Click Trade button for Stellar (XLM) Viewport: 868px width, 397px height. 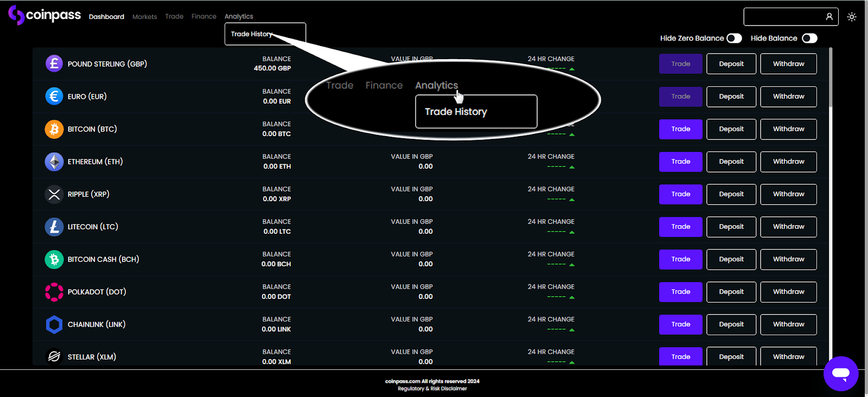point(681,356)
